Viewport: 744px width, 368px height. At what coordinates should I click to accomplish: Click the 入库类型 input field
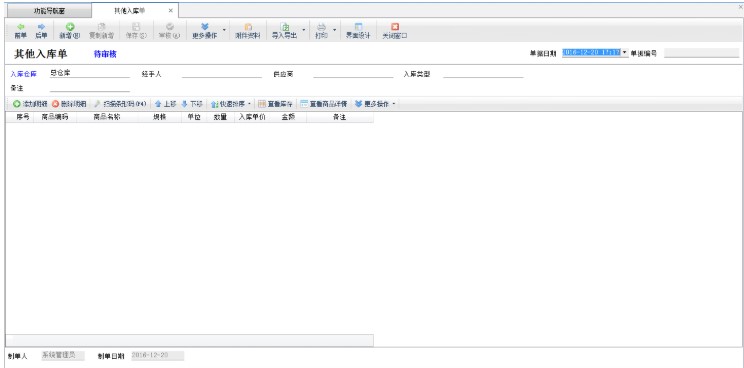click(x=483, y=74)
